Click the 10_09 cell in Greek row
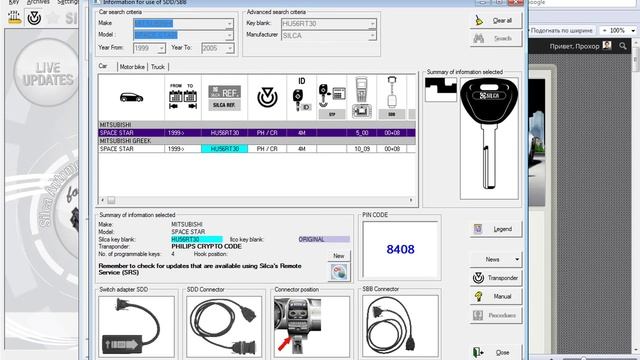Screen dimensions: 640x360 (362, 149)
